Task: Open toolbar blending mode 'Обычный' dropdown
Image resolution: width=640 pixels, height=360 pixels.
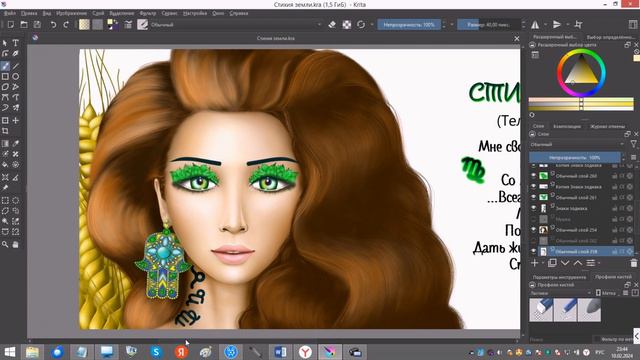Action: pyautogui.click(x=236, y=24)
